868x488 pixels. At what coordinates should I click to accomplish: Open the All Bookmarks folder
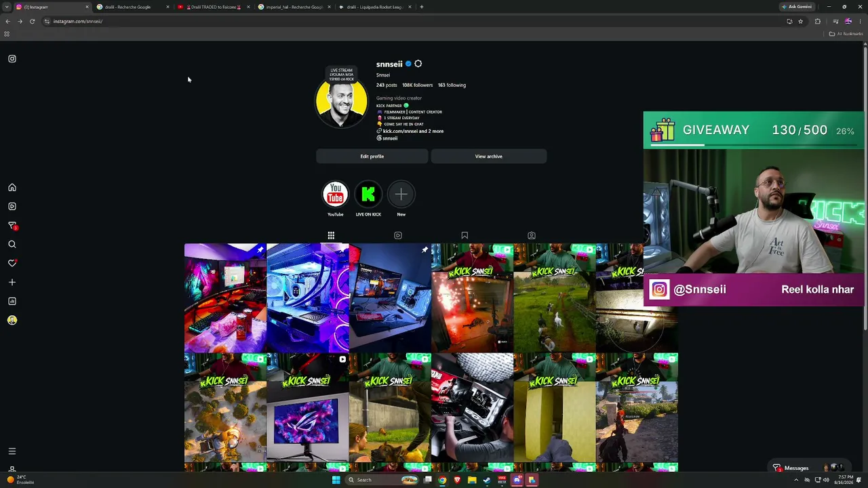[x=846, y=34]
